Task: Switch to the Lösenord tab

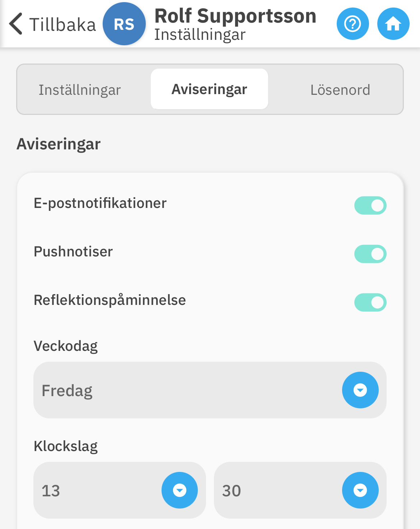Action: tap(340, 90)
